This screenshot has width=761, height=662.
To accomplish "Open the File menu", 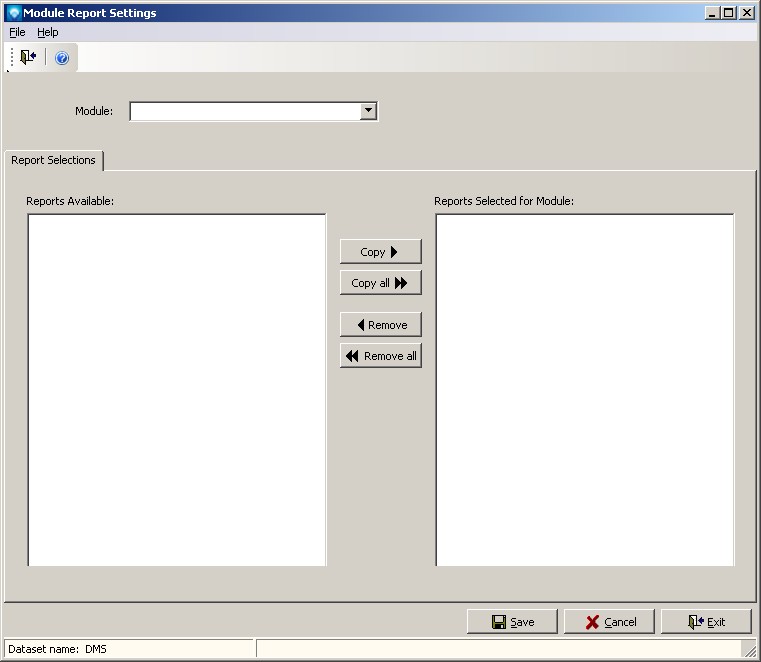I will (x=17, y=32).
